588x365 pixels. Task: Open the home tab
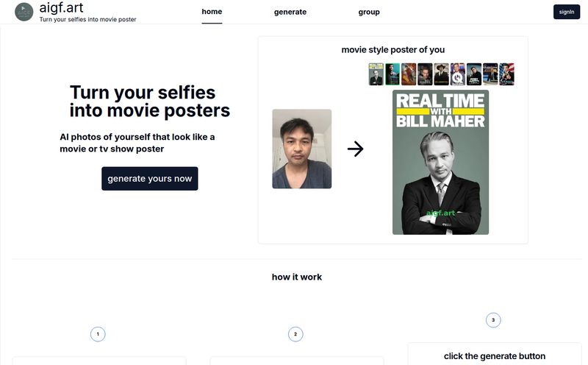pyautogui.click(x=212, y=12)
